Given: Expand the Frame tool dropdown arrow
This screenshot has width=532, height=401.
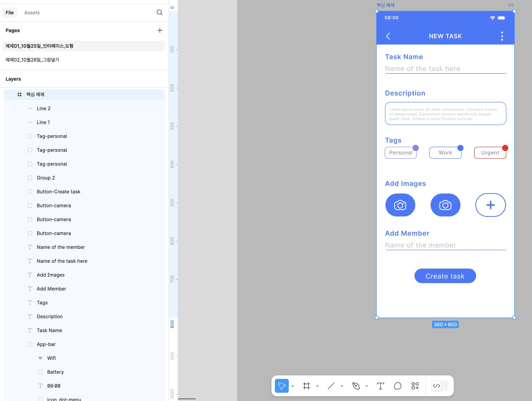Looking at the screenshot, I should tap(317, 386).
